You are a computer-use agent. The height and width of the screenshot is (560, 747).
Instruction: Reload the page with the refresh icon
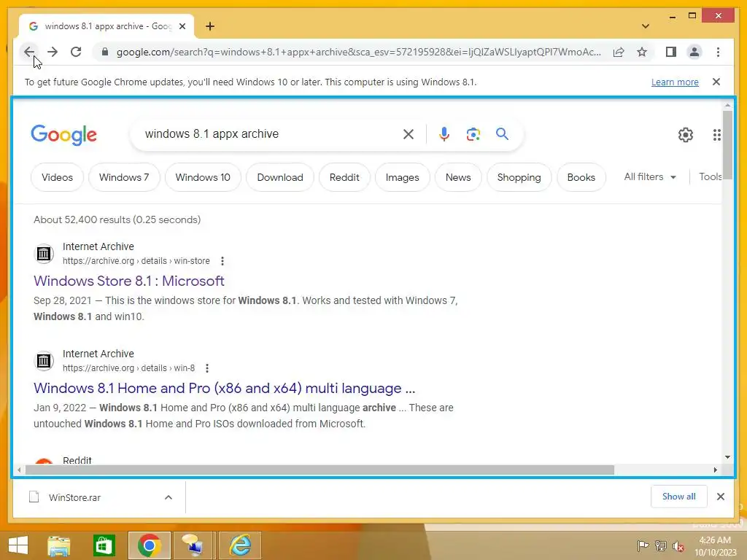click(76, 52)
